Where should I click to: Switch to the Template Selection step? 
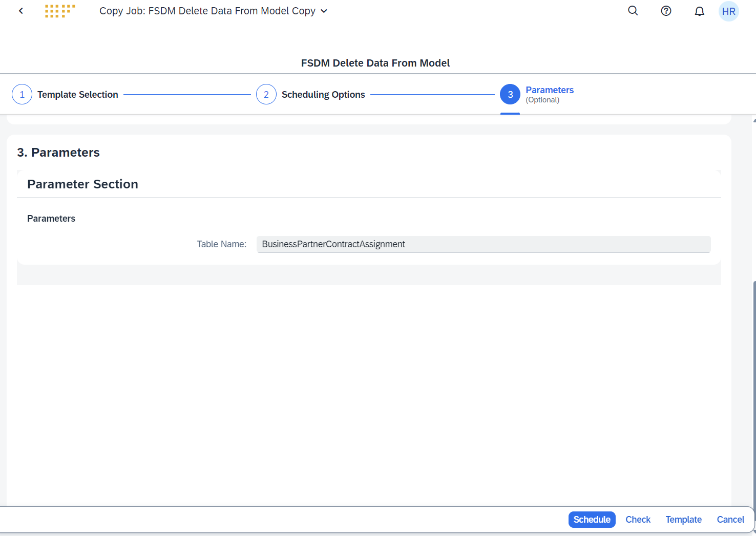77,94
